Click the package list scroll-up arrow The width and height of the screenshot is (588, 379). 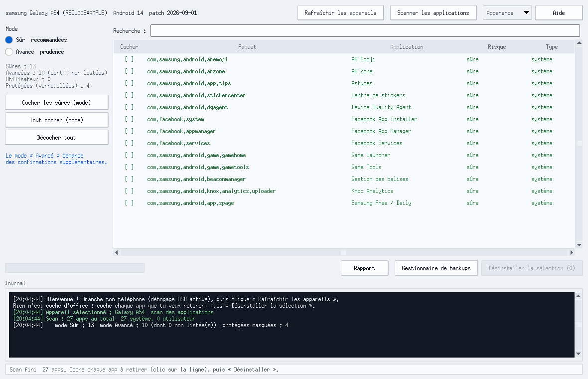click(579, 43)
